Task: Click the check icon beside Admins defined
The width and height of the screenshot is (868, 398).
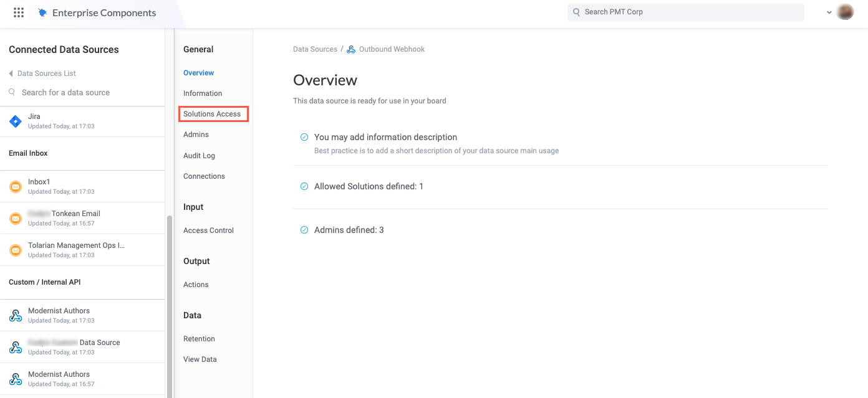Action: click(304, 229)
